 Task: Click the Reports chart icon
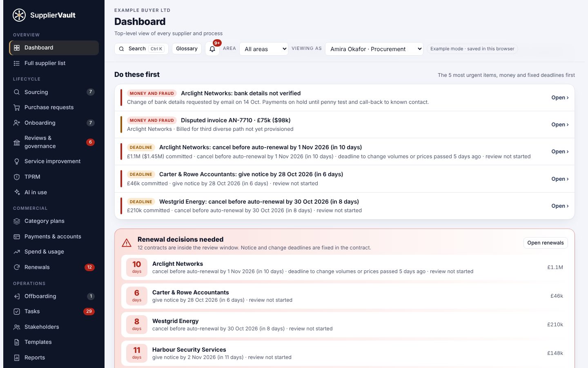tap(17, 358)
